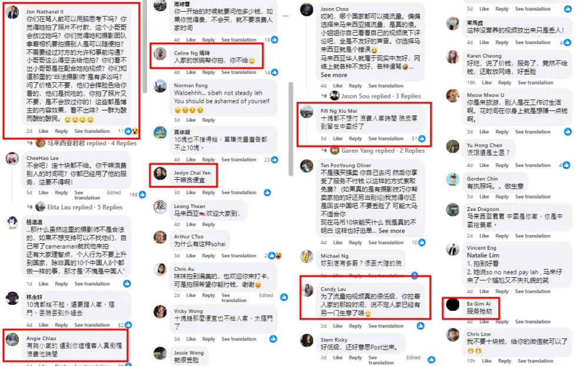The image size is (588, 366).
Task: Click See more on Tan FooYoung Oliver's comment
Action: pos(392,231)
